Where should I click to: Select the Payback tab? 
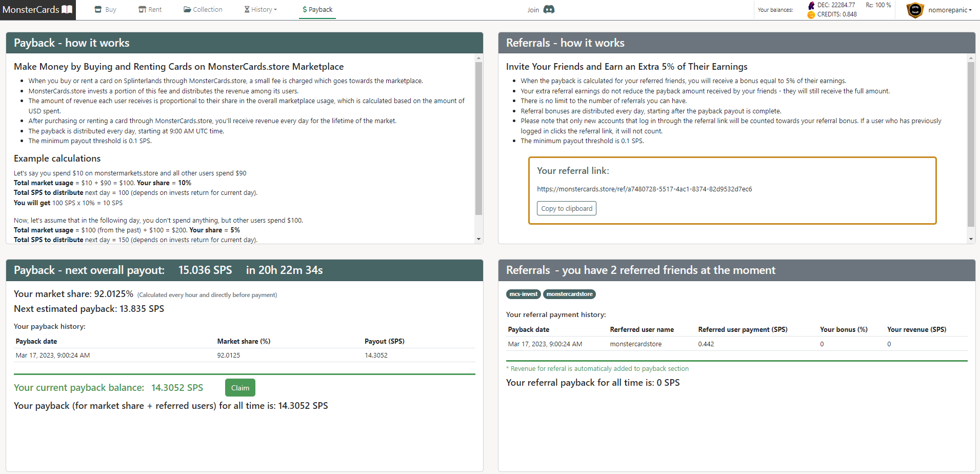(x=317, y=10)
